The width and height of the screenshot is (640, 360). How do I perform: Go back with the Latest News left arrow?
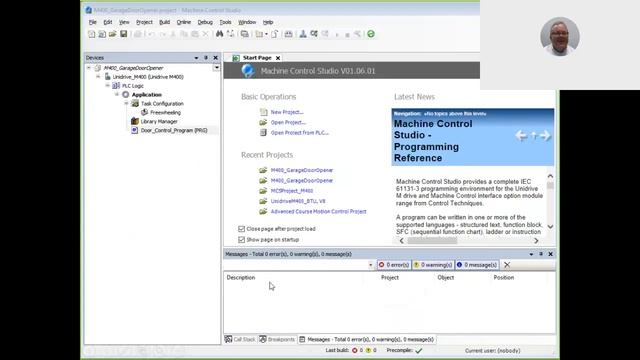[x=521, y=136]
